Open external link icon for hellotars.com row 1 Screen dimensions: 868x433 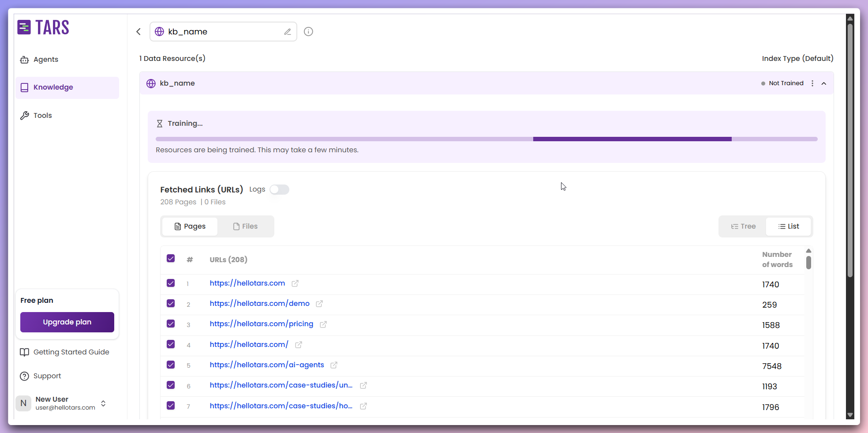(295, 283)
